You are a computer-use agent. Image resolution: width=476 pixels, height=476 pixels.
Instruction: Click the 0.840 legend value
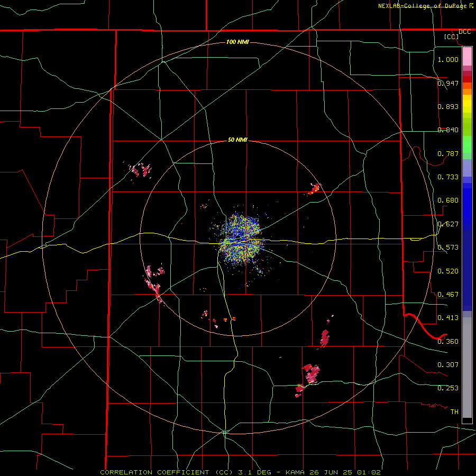448,130
